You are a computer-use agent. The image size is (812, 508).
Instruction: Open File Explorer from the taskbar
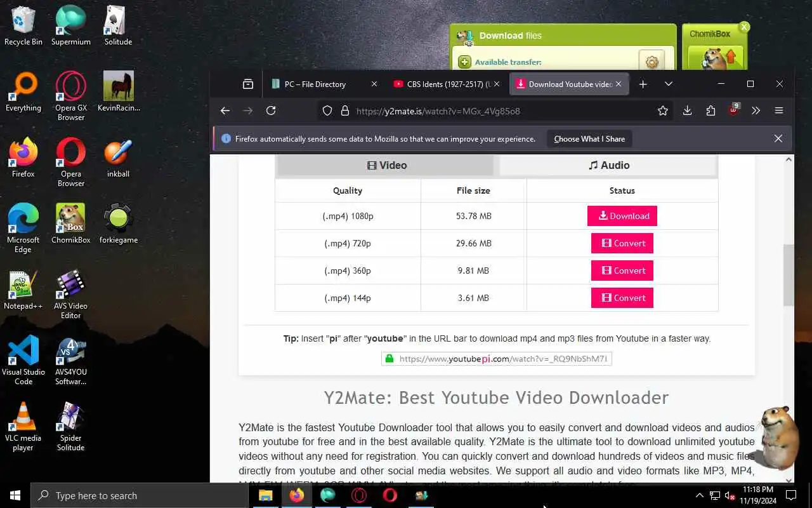pos(266,495)
